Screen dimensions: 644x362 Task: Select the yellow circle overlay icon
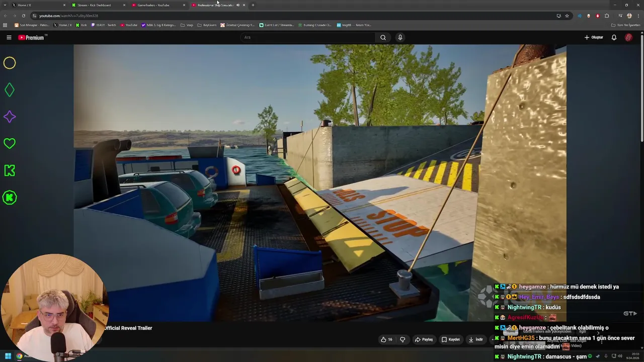coord(10,63)
